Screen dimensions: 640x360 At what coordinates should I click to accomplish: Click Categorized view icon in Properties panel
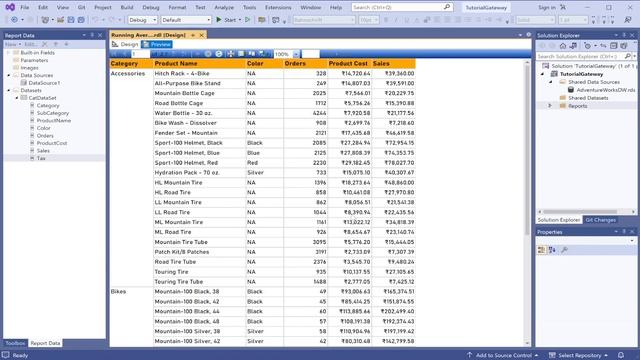542,250
